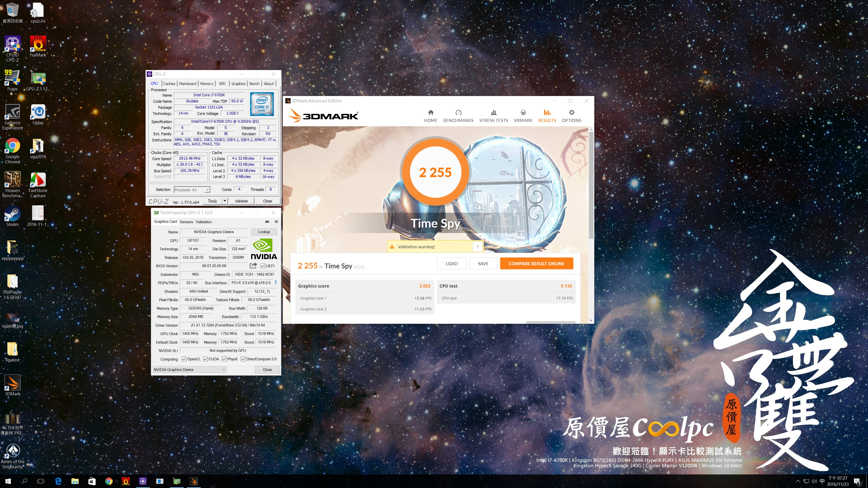Click the Validate button in CPU-Z

click(241, 201)
